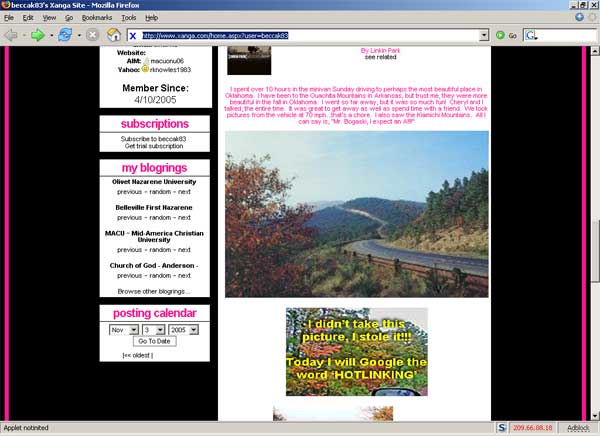This screenshot has width=600, height=436.
Task: Click the S icon in status bar
Action: (x=501, y=428)
